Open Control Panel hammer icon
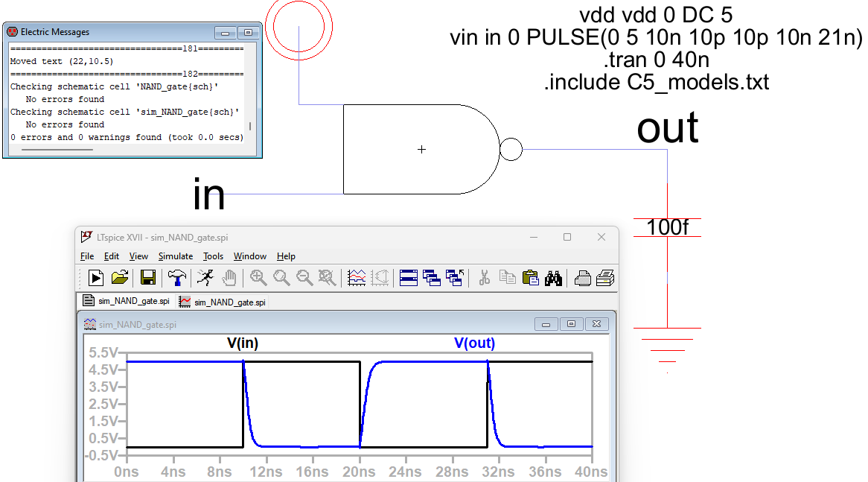Screen dimensions: 868x482 (177, 278)
